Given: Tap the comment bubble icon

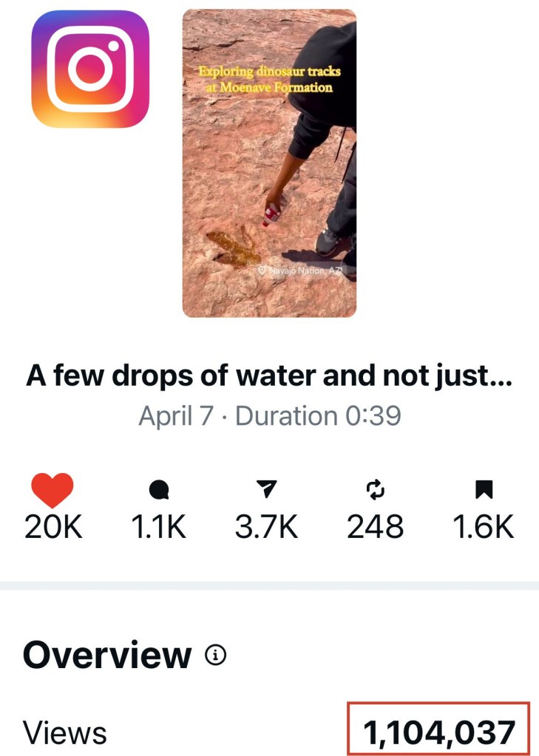Looking at the screenshot, I should click(159, 490).
